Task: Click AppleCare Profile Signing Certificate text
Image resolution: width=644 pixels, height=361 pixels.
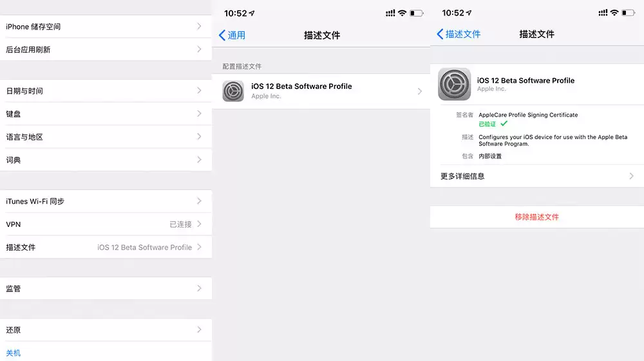Action: coord(528,115)
